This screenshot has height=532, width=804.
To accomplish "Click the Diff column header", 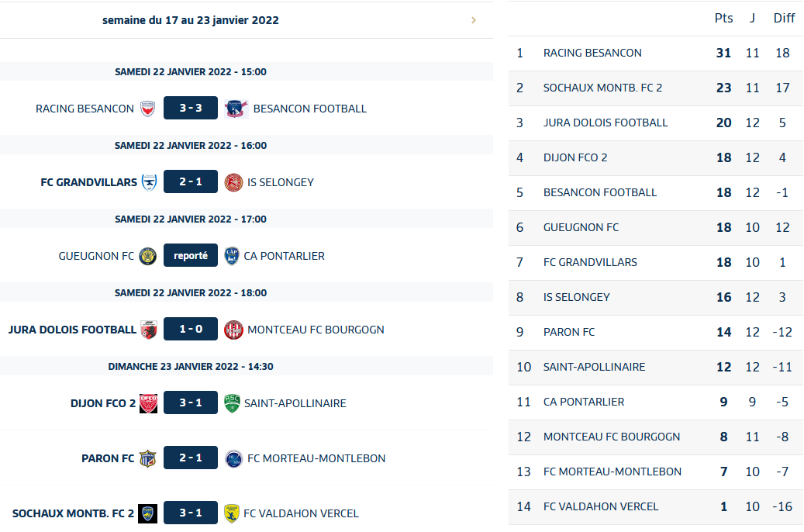I will click(x=784, y=19).
